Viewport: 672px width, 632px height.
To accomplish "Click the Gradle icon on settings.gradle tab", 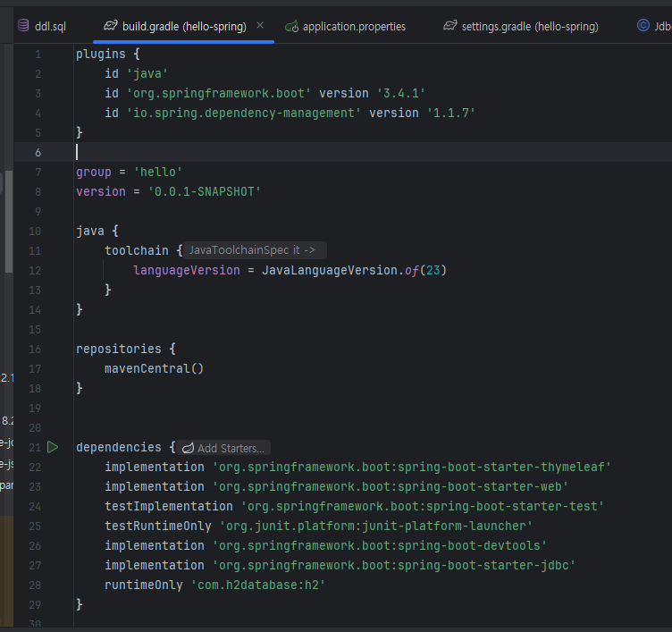I will click(x=450, y=26).
